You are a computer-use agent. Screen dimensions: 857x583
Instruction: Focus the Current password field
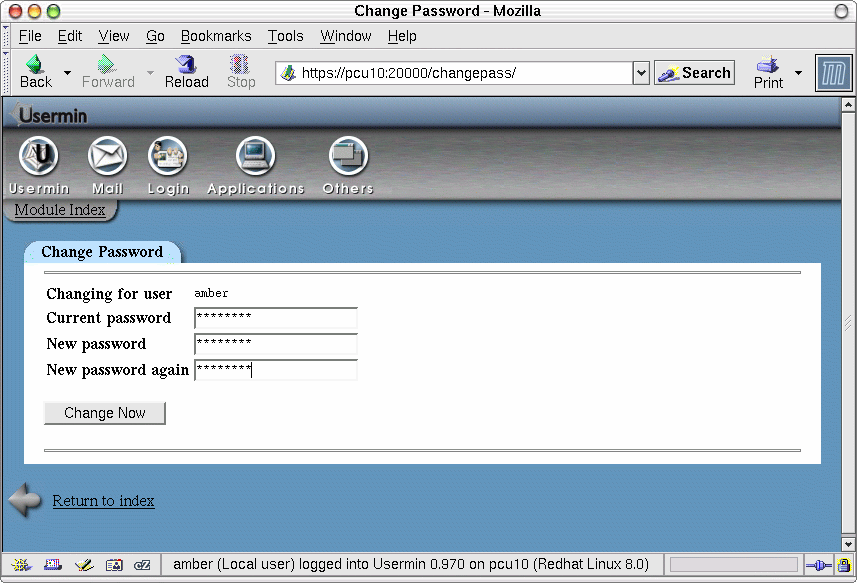(x=275, y=318)
